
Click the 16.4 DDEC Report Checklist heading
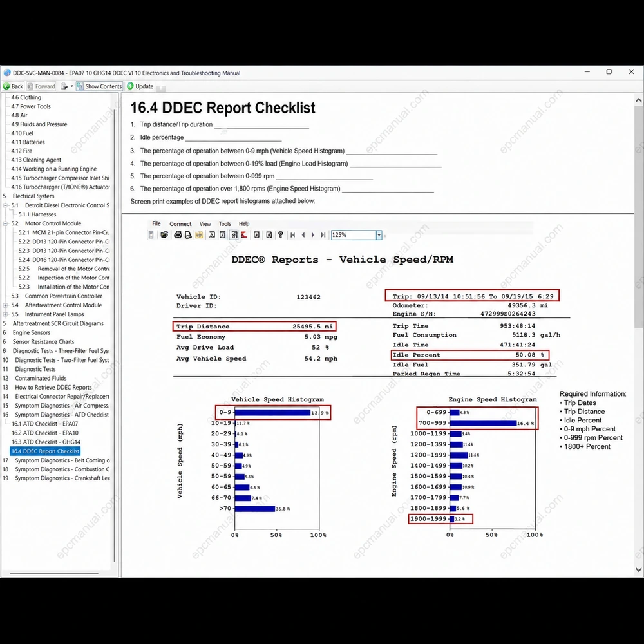(223, 108)
